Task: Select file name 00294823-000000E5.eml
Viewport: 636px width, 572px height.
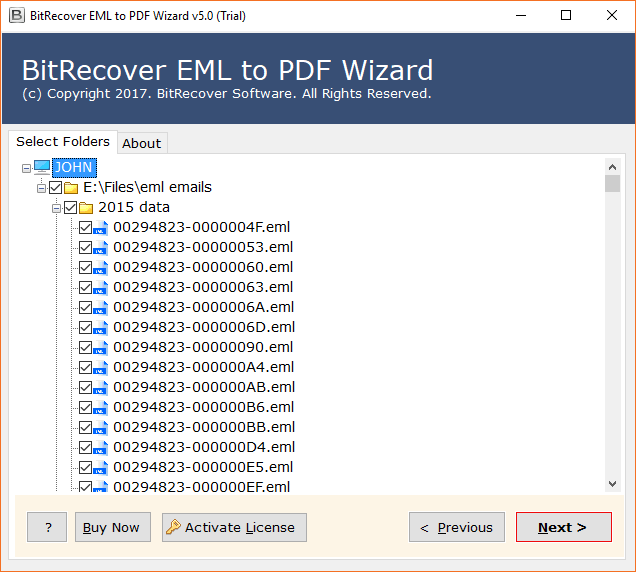Action: [x=203, y=467]
